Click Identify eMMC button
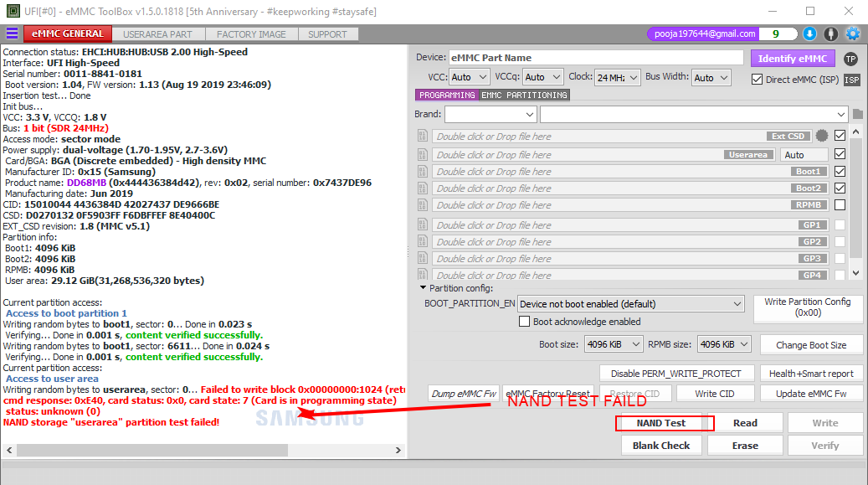868x485 pixels. pos(793,58)
